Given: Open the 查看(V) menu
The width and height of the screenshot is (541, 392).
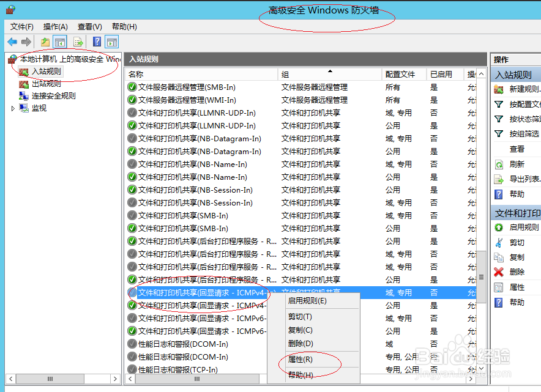Looking at the screenshot, I should point(89,27).
